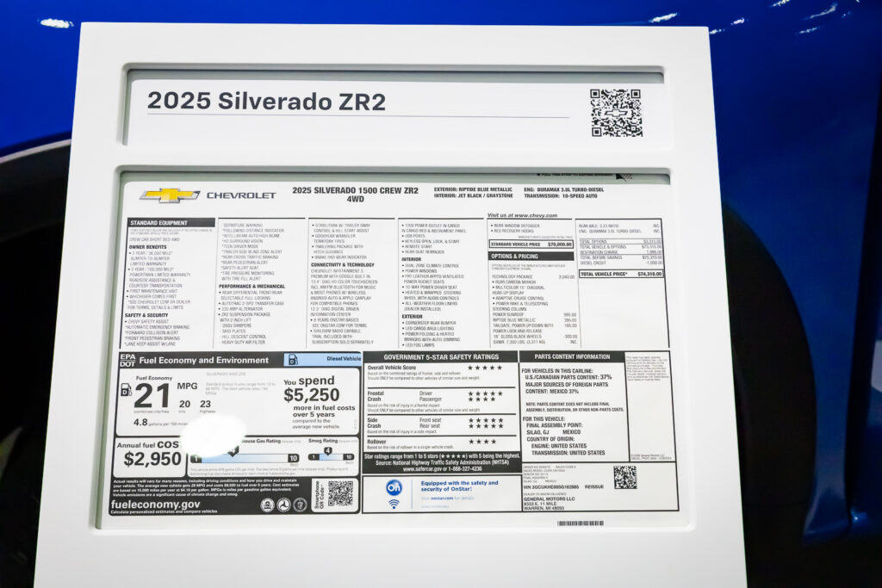Click the Performance & Mechanical subheading
Screen dimensions: 882x588
[252, 287]
